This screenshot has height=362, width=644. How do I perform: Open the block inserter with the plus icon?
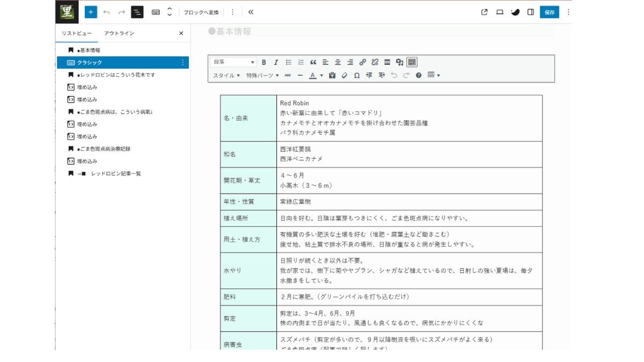(91, 11)
